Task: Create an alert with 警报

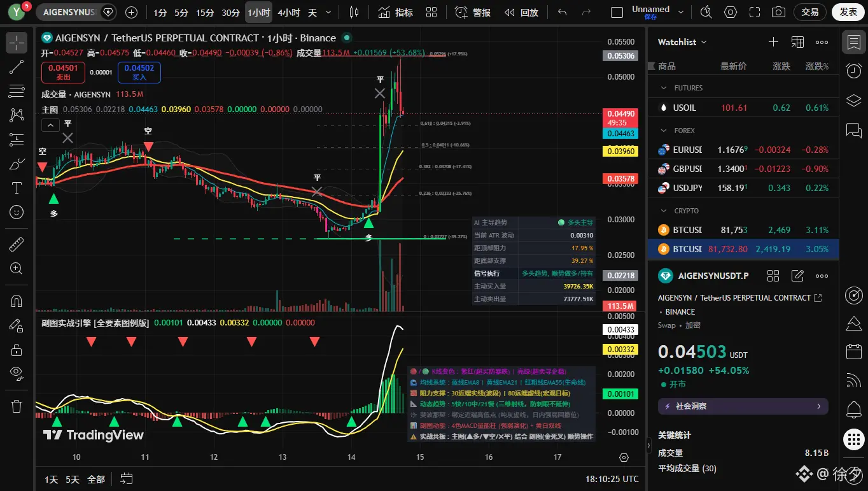Action: 473,12
